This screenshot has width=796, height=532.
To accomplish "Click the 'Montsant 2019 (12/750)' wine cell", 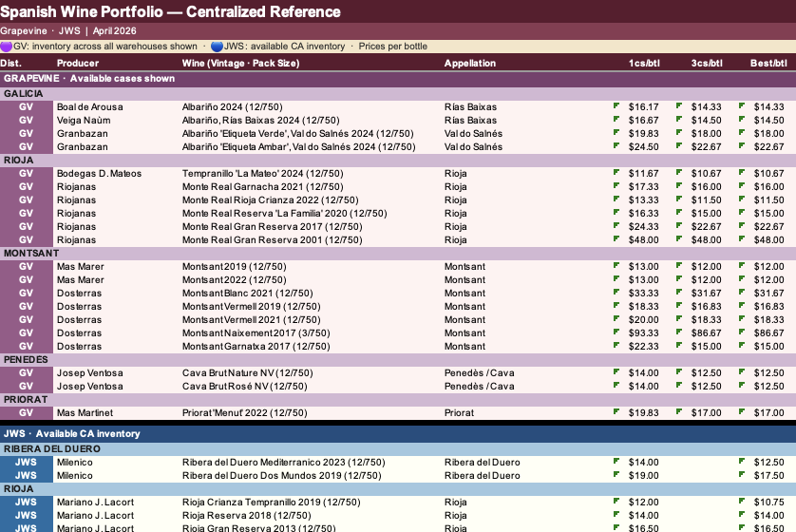I will point(234,267).
